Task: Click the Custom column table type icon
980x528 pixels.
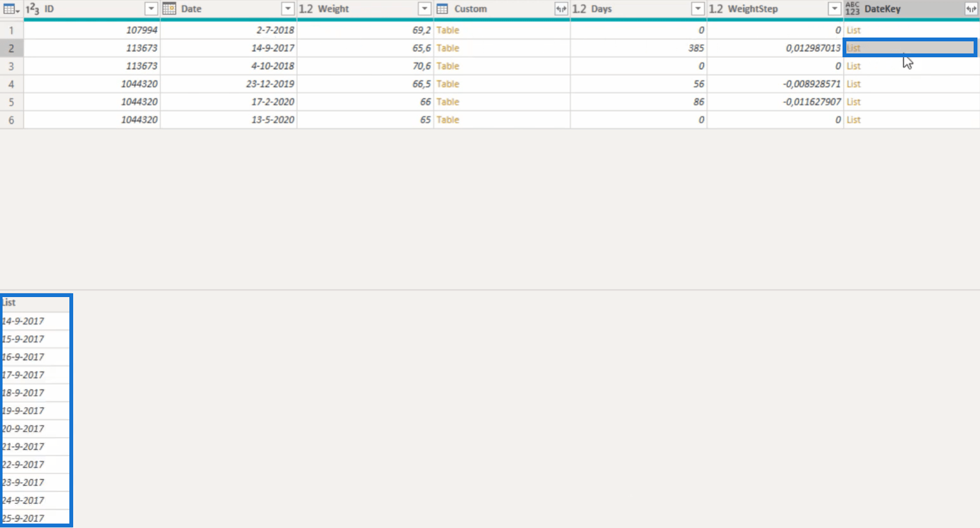Action: point(442,9)
